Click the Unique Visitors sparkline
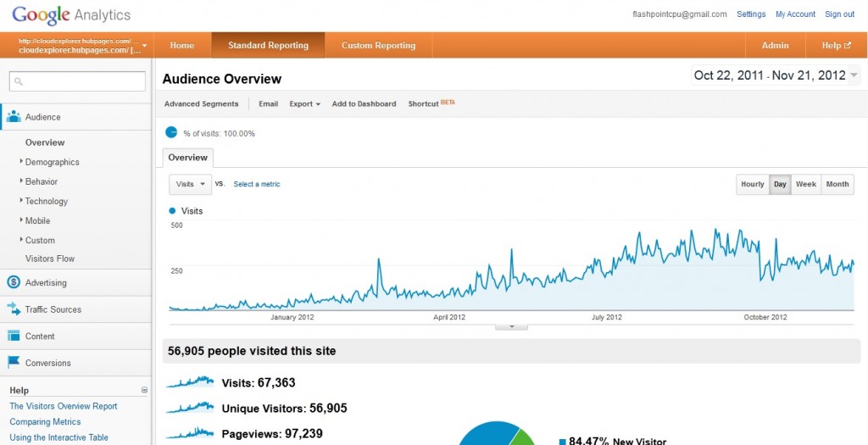Image resolution: width=868 pixels, height=445 pixels. [190, 409]
